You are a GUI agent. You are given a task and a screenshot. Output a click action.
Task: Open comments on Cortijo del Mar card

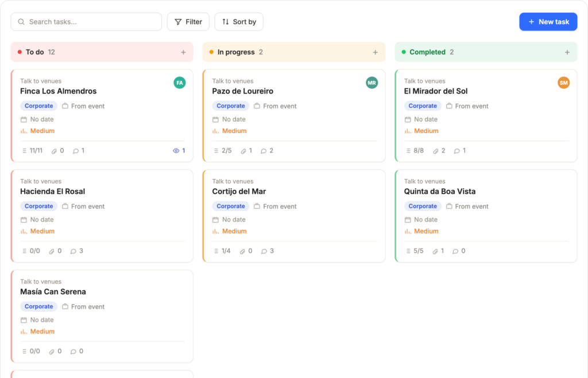coord(268,251)
